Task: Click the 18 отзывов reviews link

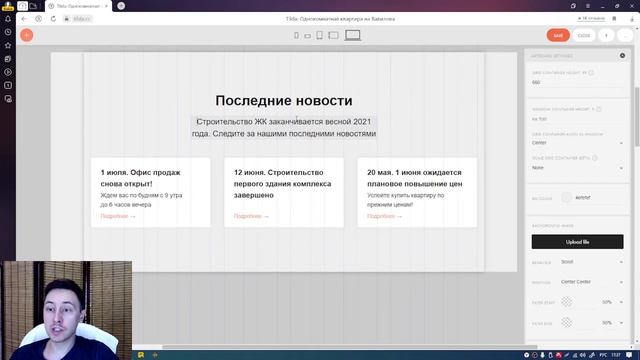Action: tap(591, 19)
